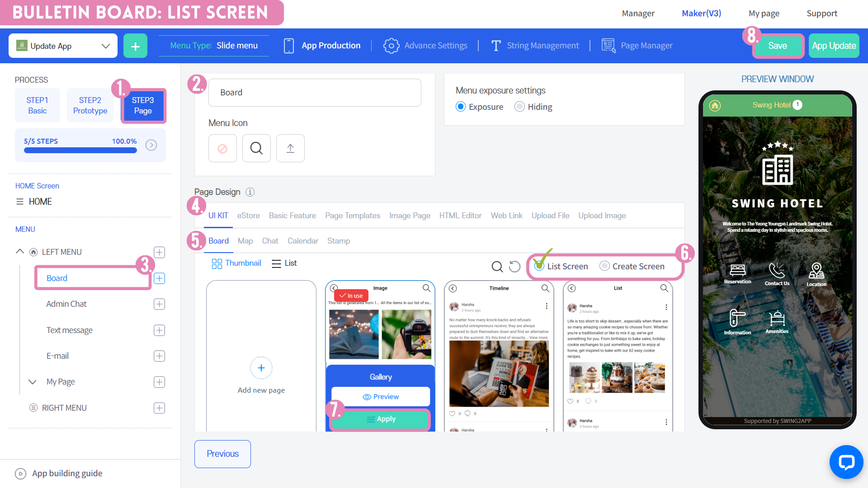This screenshot has width=868, height=488.
Task: Open the chat support bubble
Action: point(846,462)
